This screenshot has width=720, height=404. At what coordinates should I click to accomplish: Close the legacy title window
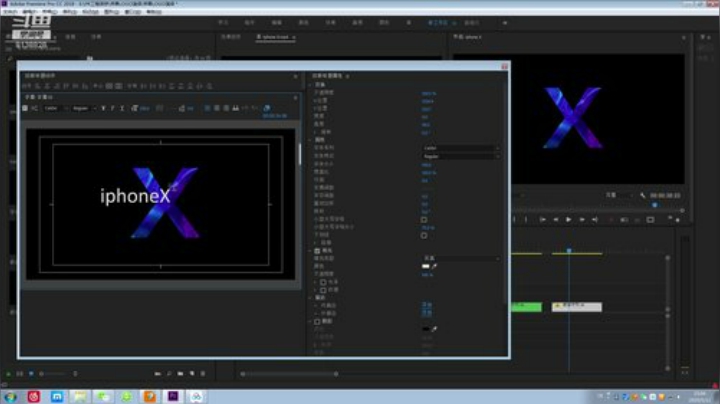pyautogui.click(x=504, y=67)
